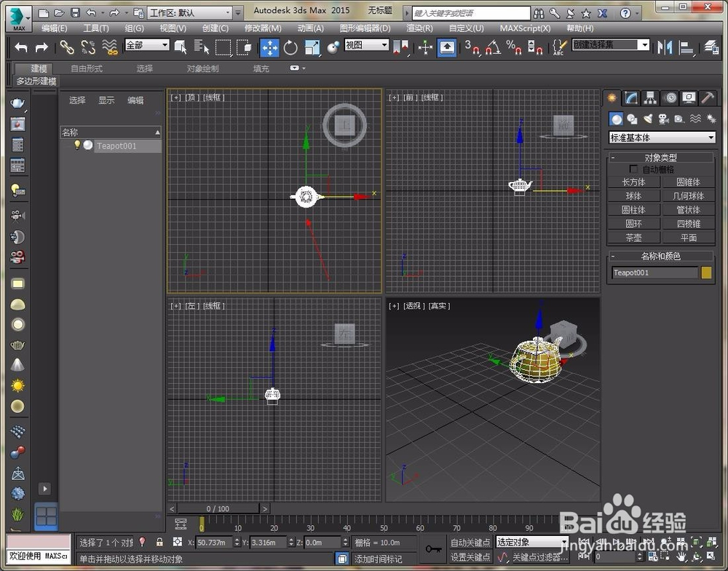The height and width of the screenshot is (571, 728).
Task: Open the 全部 selection filter dropdown
Action: [147, 45]
